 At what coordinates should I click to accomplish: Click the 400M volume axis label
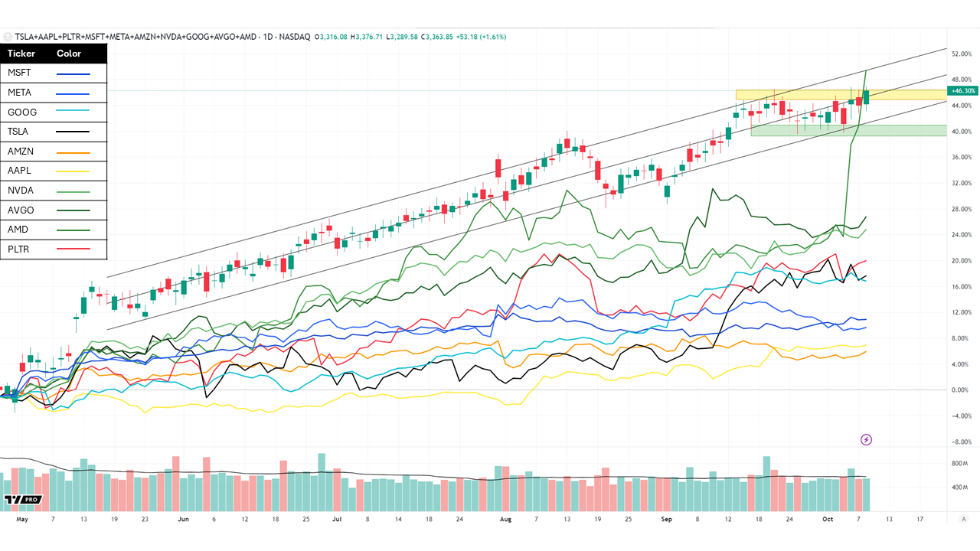click(x=960, y=487)
